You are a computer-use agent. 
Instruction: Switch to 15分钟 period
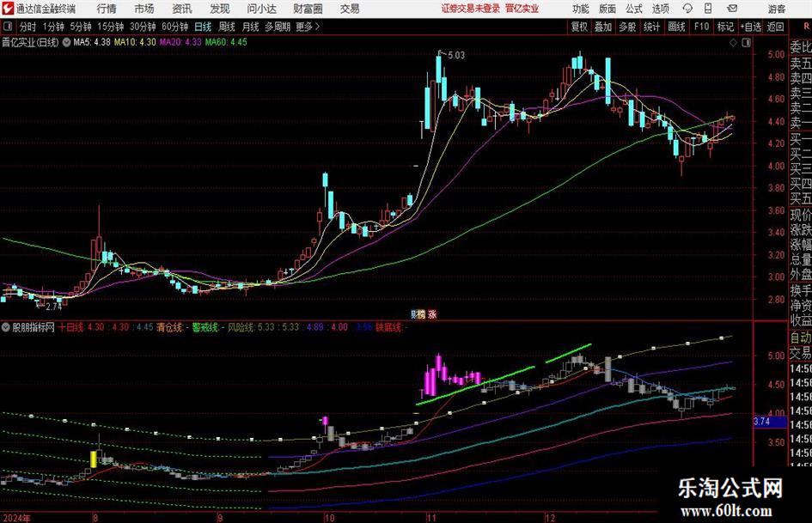click(111, 27)
